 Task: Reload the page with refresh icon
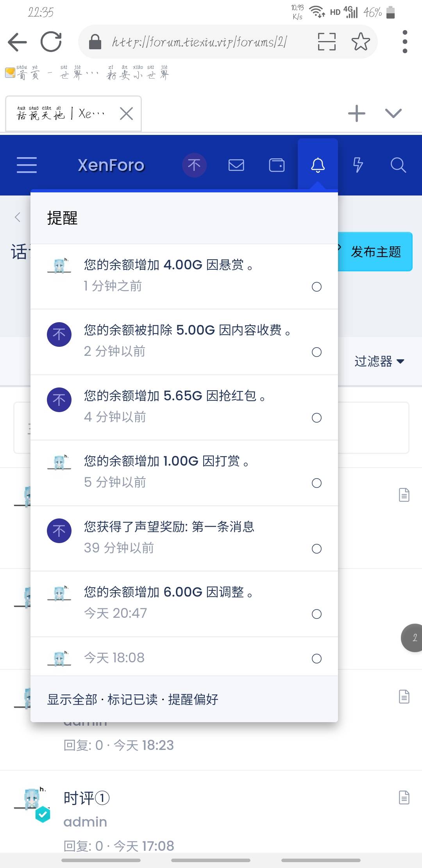[51, 41]
